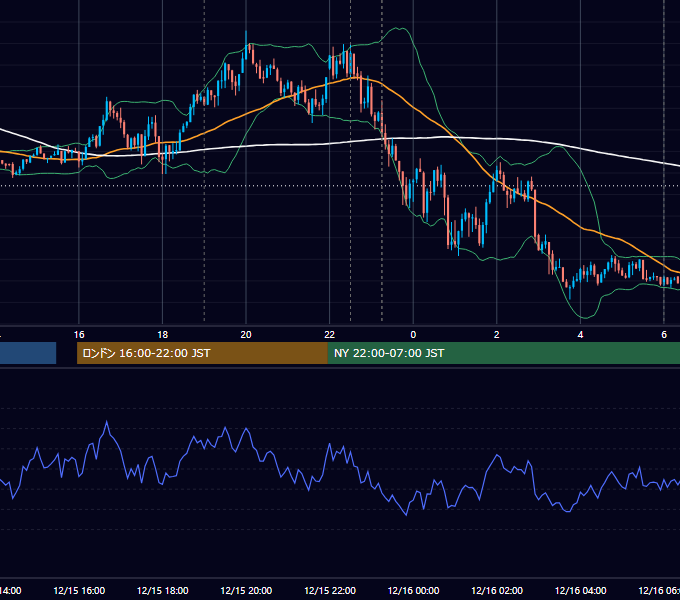
Task: Click the "12/16 04:00" date label on lower axis
Action: (x=580, y=590)
